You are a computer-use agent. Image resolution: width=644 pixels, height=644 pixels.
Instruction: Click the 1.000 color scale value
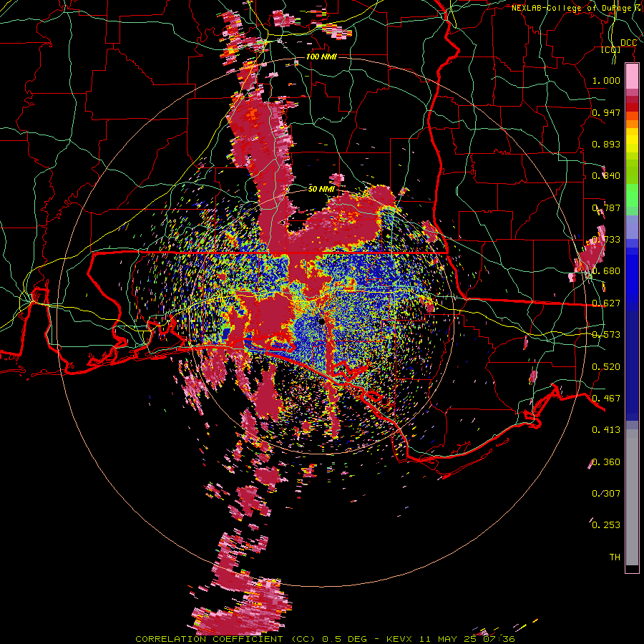click(x=606, y=81)
